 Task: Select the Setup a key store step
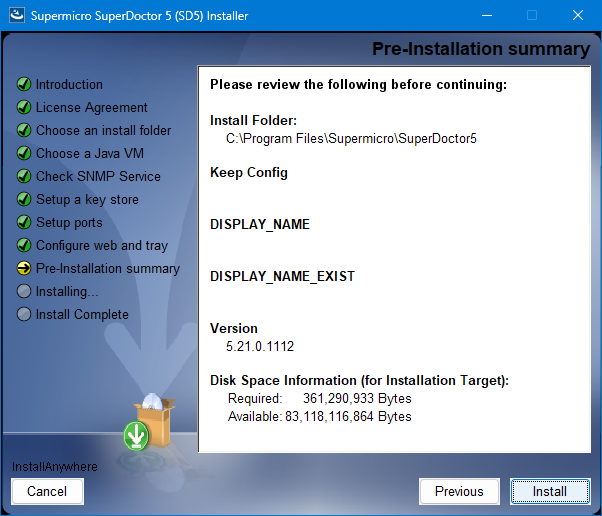[x=87, y=200]
